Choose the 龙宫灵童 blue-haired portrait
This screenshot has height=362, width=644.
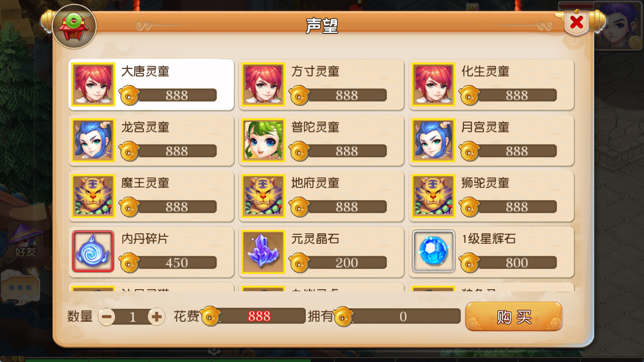click(x=93, y=140)
